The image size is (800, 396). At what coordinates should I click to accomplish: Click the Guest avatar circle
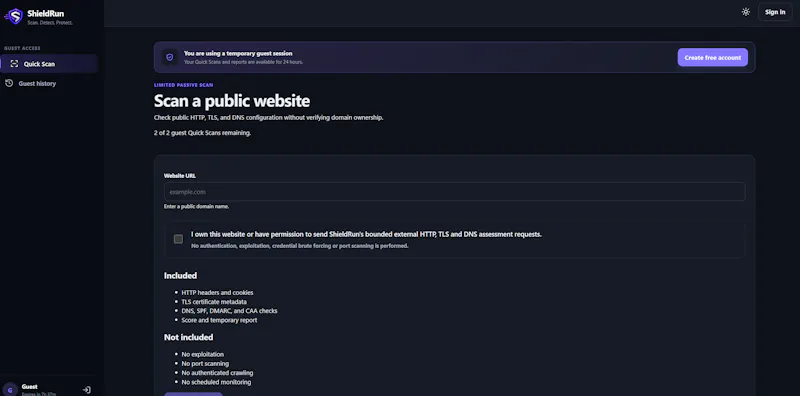[x=9, y=389]
